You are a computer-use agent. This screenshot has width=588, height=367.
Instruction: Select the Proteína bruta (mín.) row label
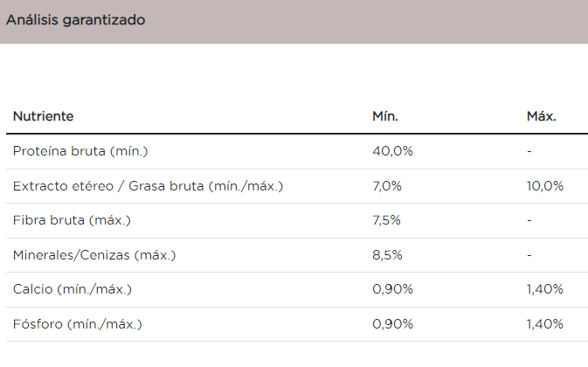pyautogui.click(x=80, y=151)
